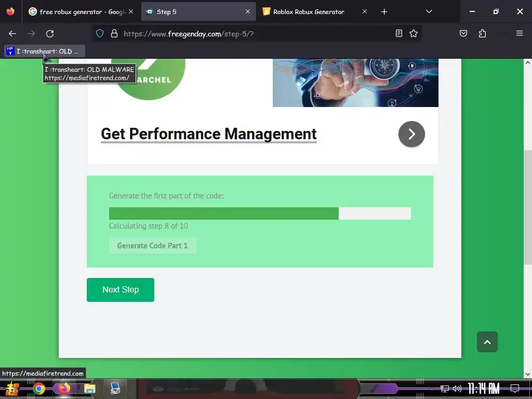532x399 pixels.
Task: Focus the freegenday.com address bar
Action: coord(256,34)
